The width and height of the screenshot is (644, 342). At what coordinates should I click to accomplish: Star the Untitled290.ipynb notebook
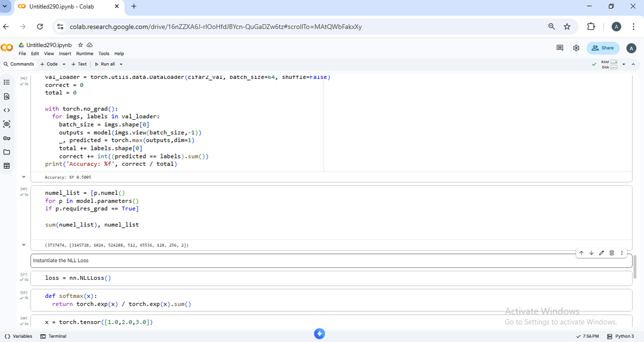(80, 45)
